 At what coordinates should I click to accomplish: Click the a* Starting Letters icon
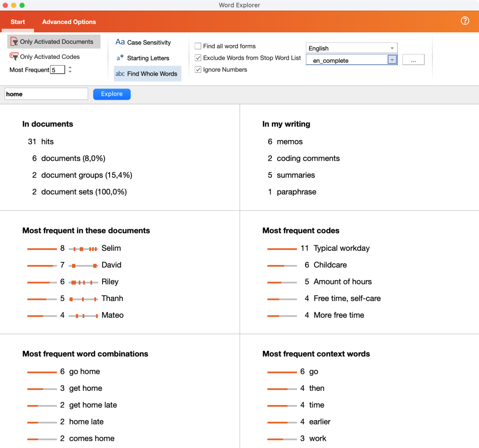pos(120,58)
